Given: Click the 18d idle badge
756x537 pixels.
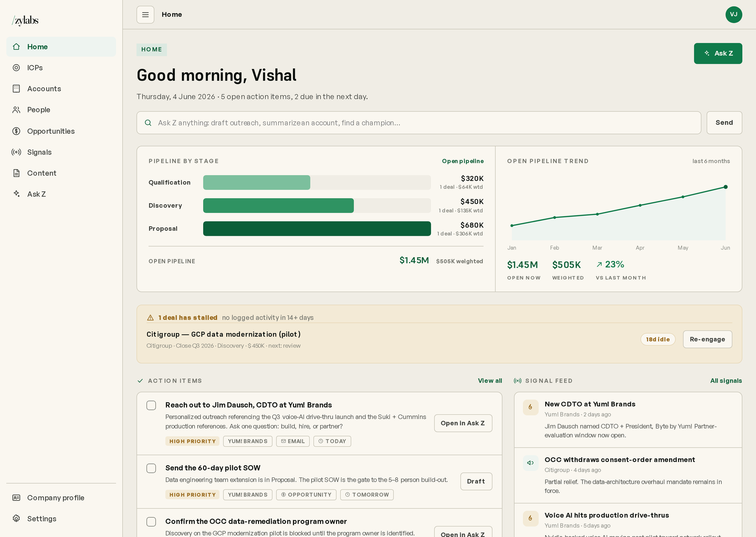Looking at the screenshot, I should coord(658,339).
